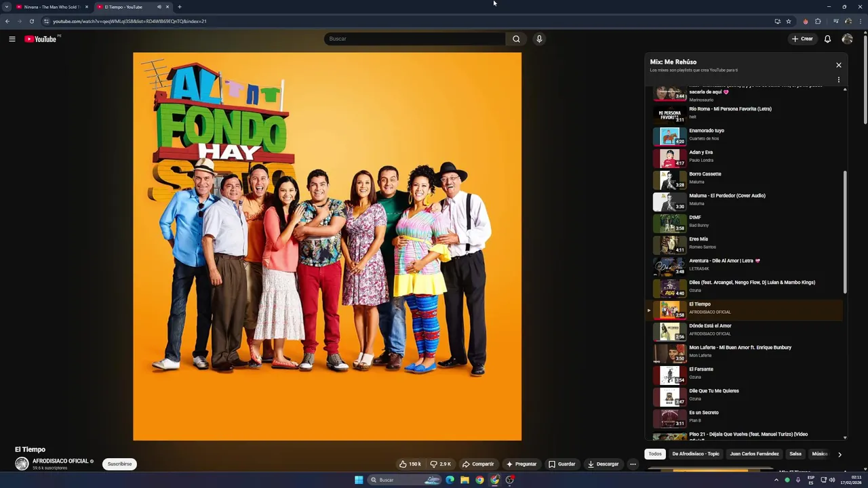Viewport: 868px width, 488px height.
Task: Select the Música filter chip
Action: [x=820, y=454]
